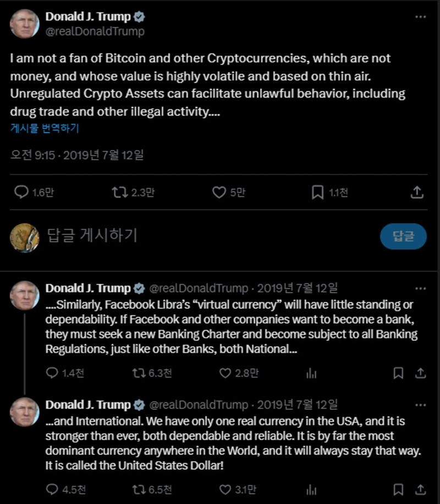The height and width of the screenshot is (504, 440).
Task: Reply to the Facebook Libra tweet
Action: (52, 373)
